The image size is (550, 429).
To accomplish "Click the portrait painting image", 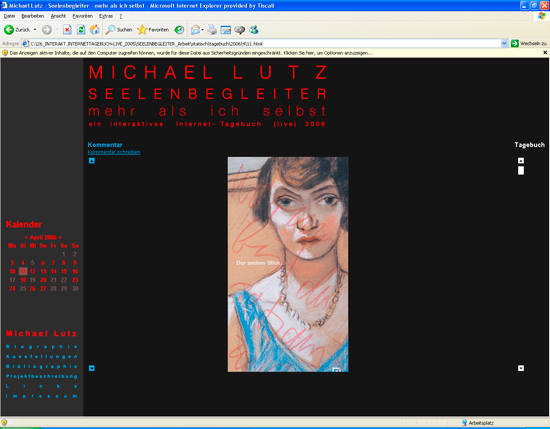I will pos(288,264).
